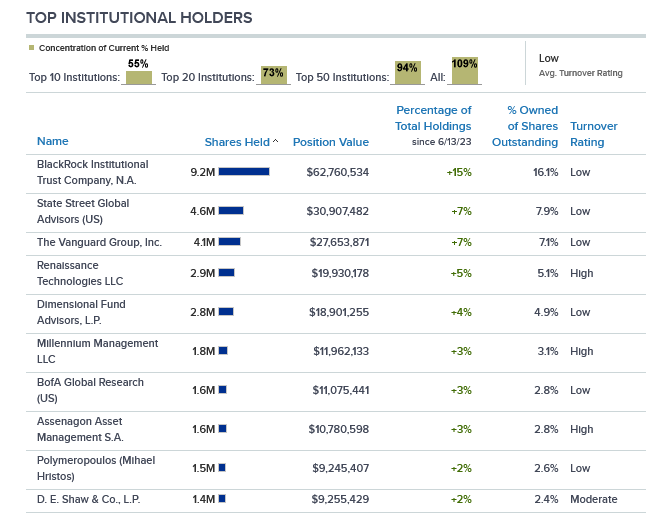
Task: Select Dimensional Fund Advisors, L.P. name
Action: pos(81,312)
